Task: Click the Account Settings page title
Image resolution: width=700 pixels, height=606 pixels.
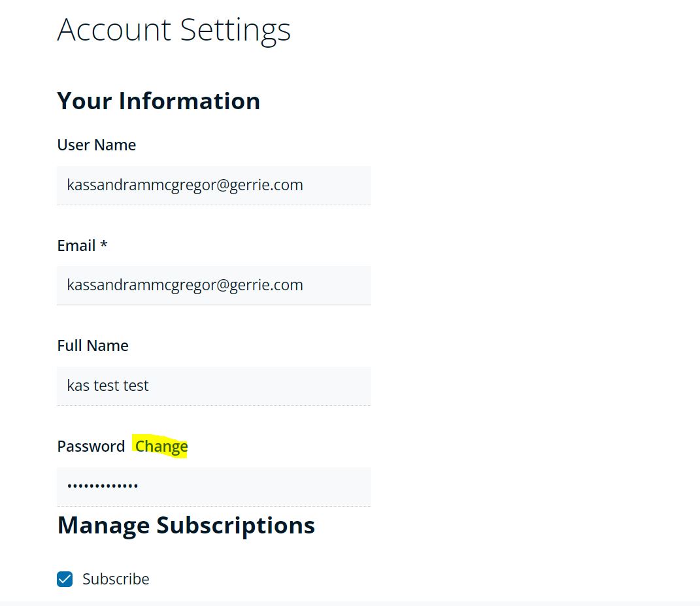Action: click(174, 30)
